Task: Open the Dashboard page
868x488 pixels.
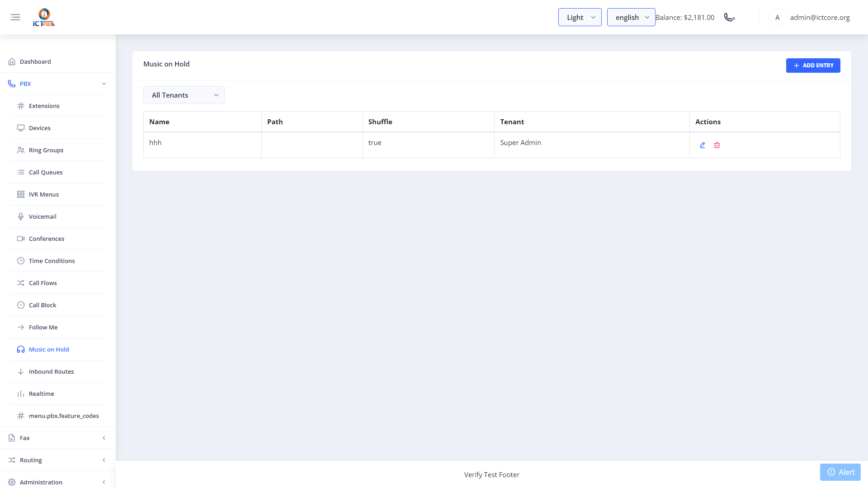Action: click(x=58, y=61)
